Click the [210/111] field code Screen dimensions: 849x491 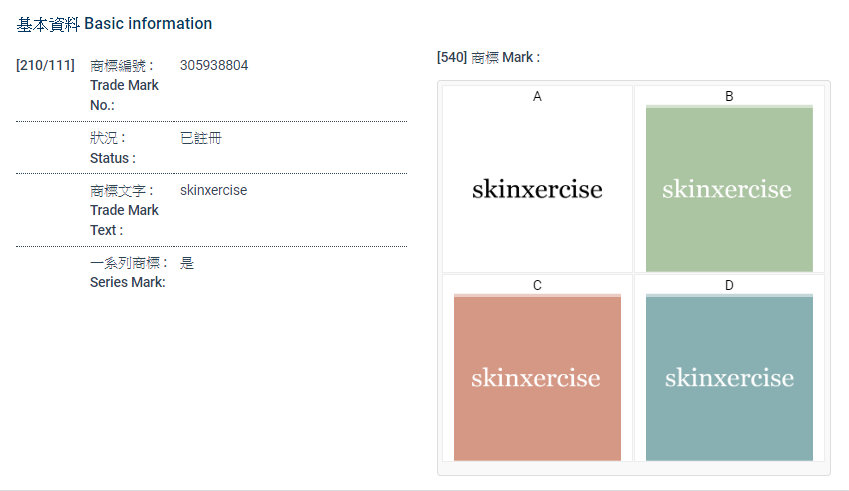click(45, 66)
